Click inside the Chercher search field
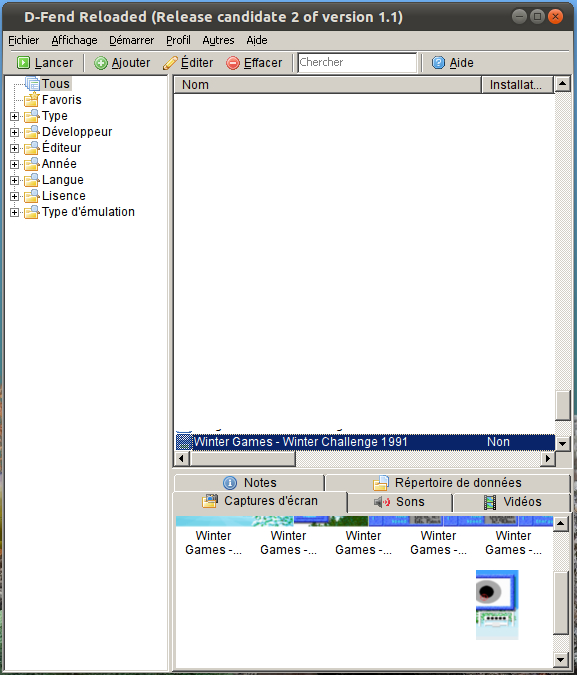Viewport: 577px width, 675px height. coord(357,62)
